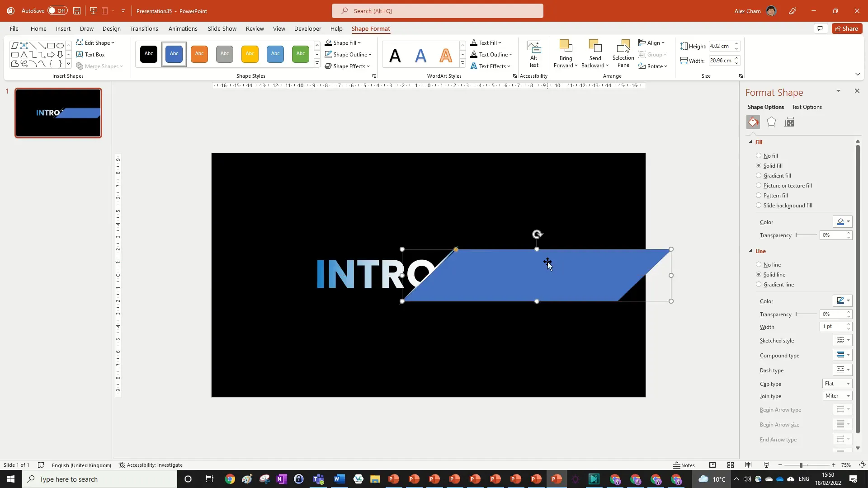Viewport: 868px width, 488px height.
Task: Select Fill & Line tab icon
Action: pyautogui.click(x=753, y=122)
